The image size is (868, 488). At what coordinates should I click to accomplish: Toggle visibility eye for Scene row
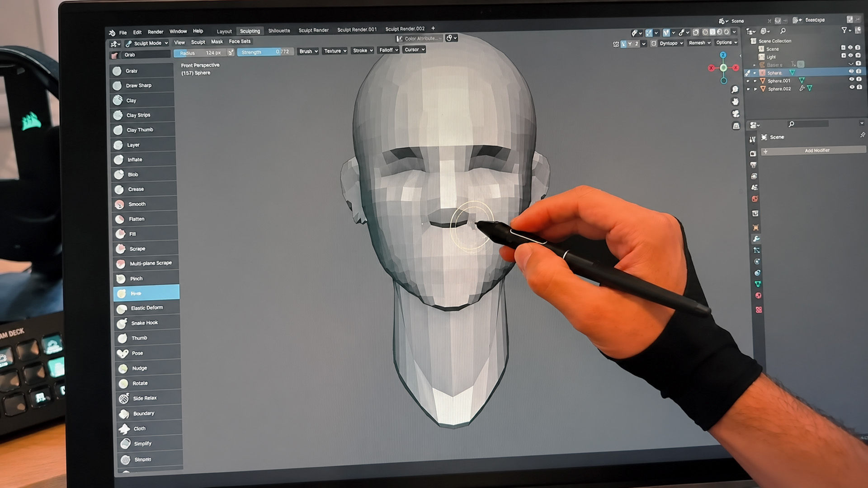[850, 47]
